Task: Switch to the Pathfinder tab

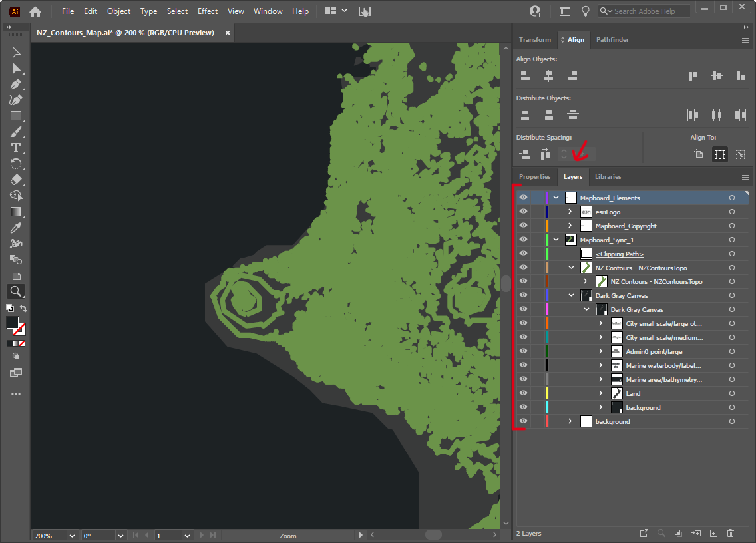Action: (x=612, y=39)
